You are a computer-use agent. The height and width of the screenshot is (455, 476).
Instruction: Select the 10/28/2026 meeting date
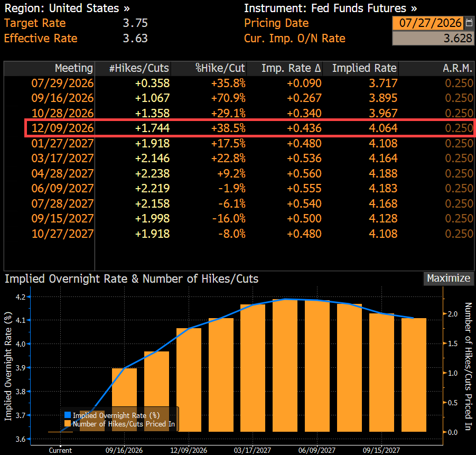pyautogui.click(x=62, y=113)
